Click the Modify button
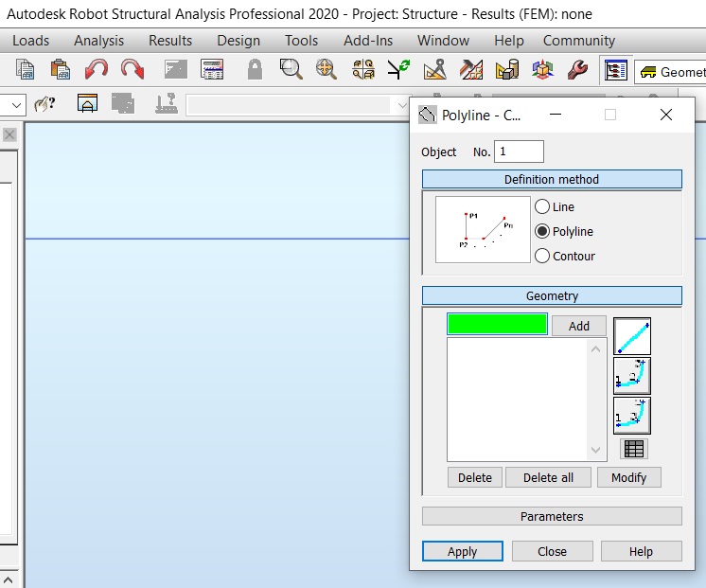 [x=628, y=477]
